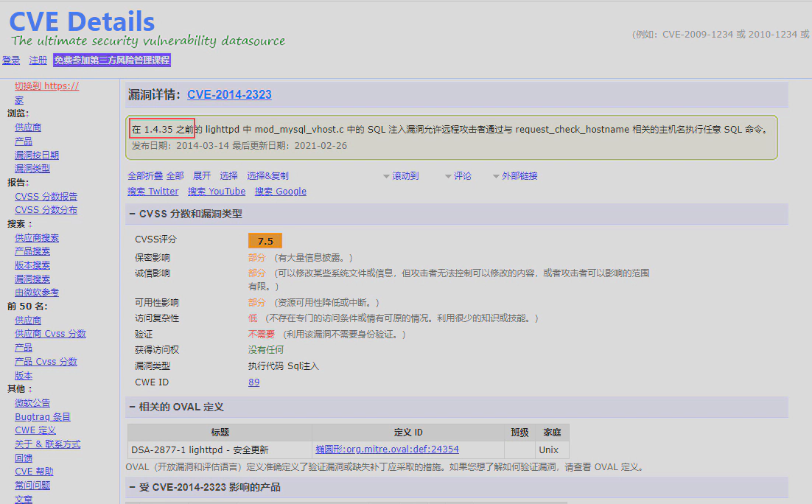Collapse the CVSS 分数和漏洞类型 section
Image resolution: width=812 pixels, height=504 pixels.
[x=133, y=214]
